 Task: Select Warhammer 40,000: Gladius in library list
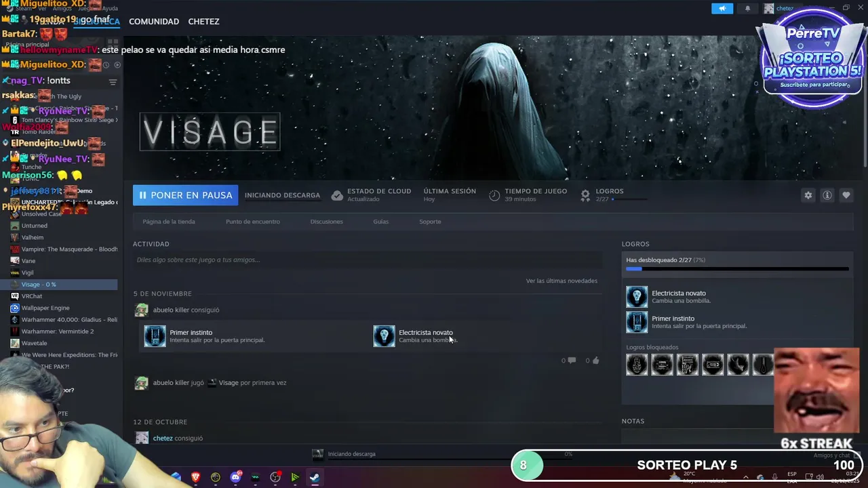[64, 320]
